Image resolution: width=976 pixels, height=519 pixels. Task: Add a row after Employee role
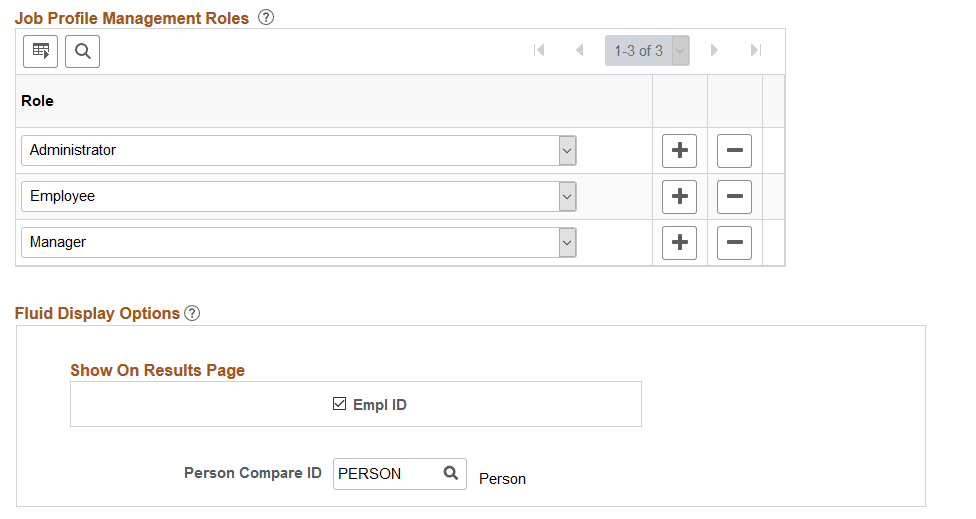(679, 197)
